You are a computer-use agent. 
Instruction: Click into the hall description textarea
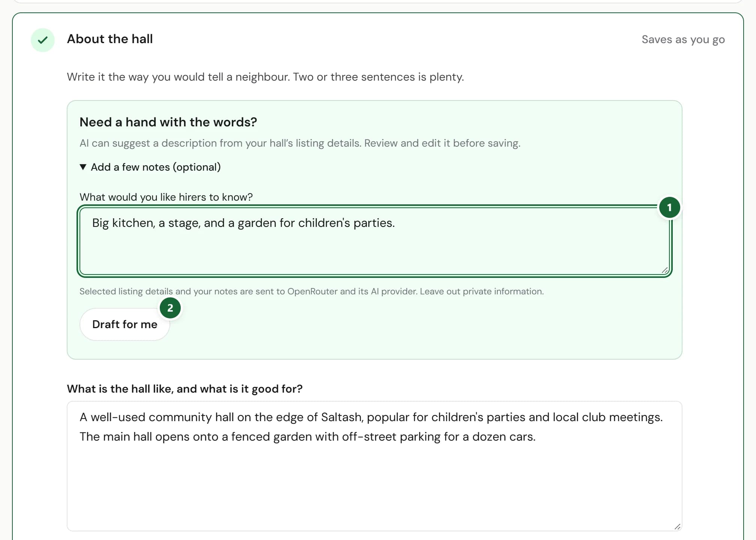click(x=374, y=466)
